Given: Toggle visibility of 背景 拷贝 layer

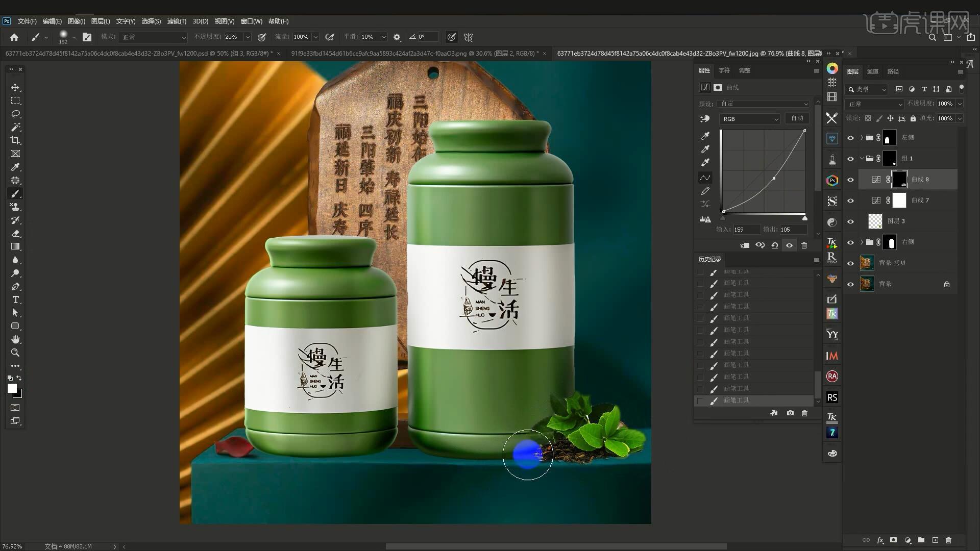Looking at the screenshot, I should pyautogui.click(x=850, y=263).
